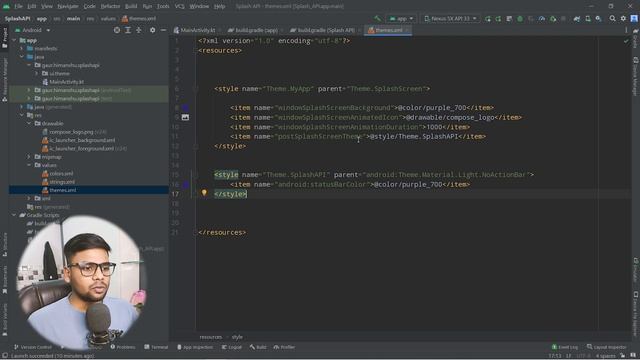Image resolution: width=640 pixels, height=360 pixels.
Task: Switch to the MainActivity.kt editor tab
Action: 197,30
